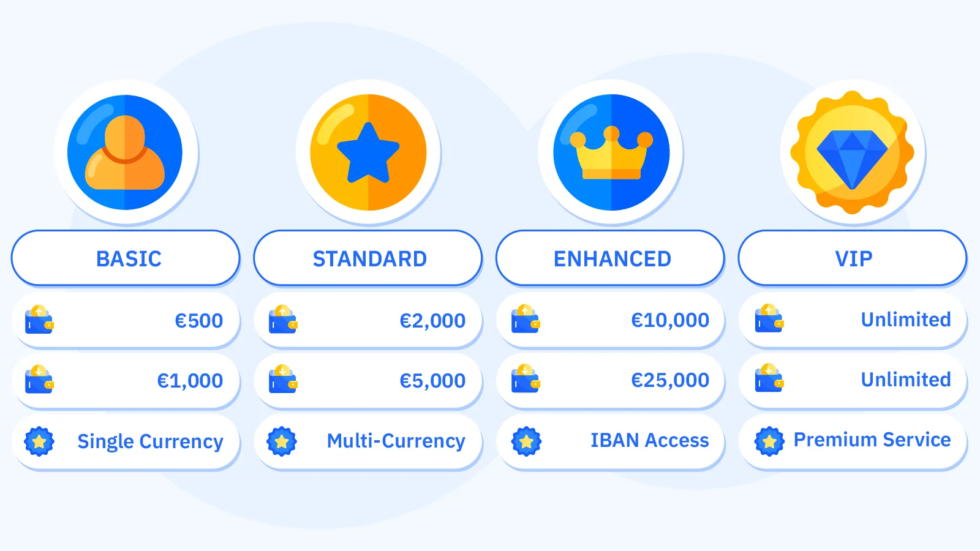The width and height of the screenshot is (980, 551).
Task: Click star badge icon beside Single Currency
Action: click(x=39, y=441)
